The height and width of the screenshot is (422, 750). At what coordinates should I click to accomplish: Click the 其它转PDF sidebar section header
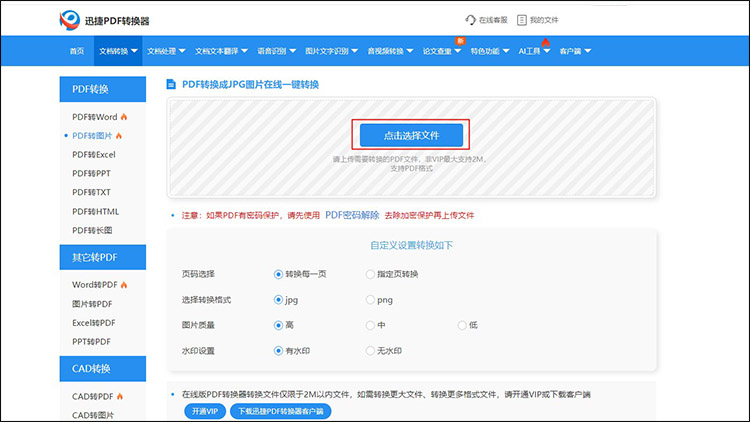tap(103, 257)
